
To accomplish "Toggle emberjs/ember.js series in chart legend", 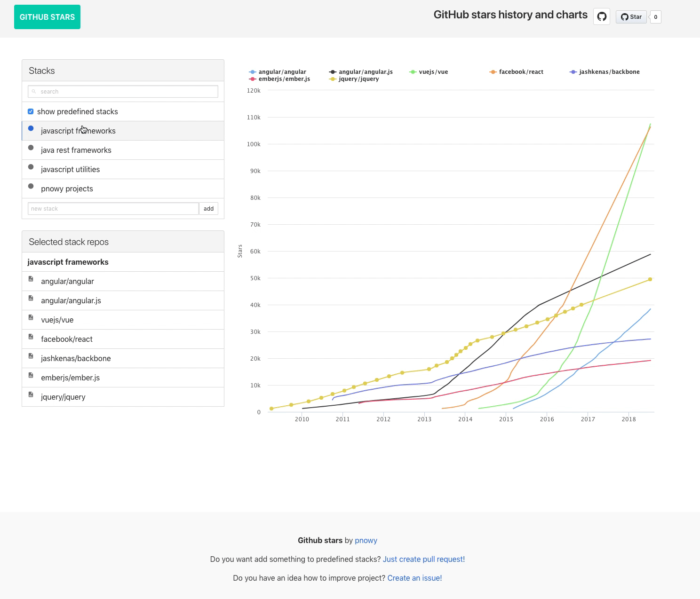I will [279, 79].
